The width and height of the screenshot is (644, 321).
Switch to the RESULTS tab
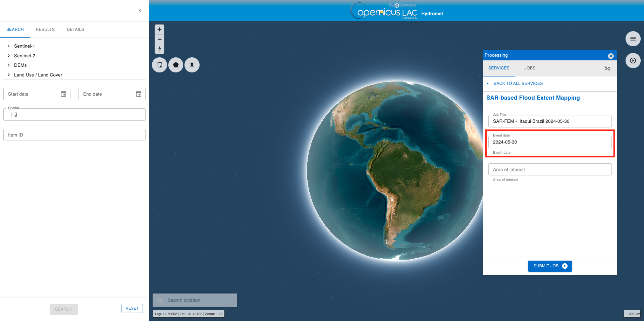[x=45, y=30]
